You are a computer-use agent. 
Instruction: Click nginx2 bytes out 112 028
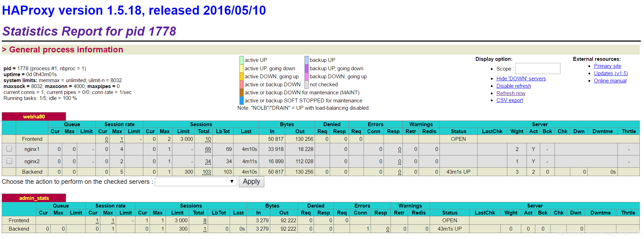[x=304, y=161]
